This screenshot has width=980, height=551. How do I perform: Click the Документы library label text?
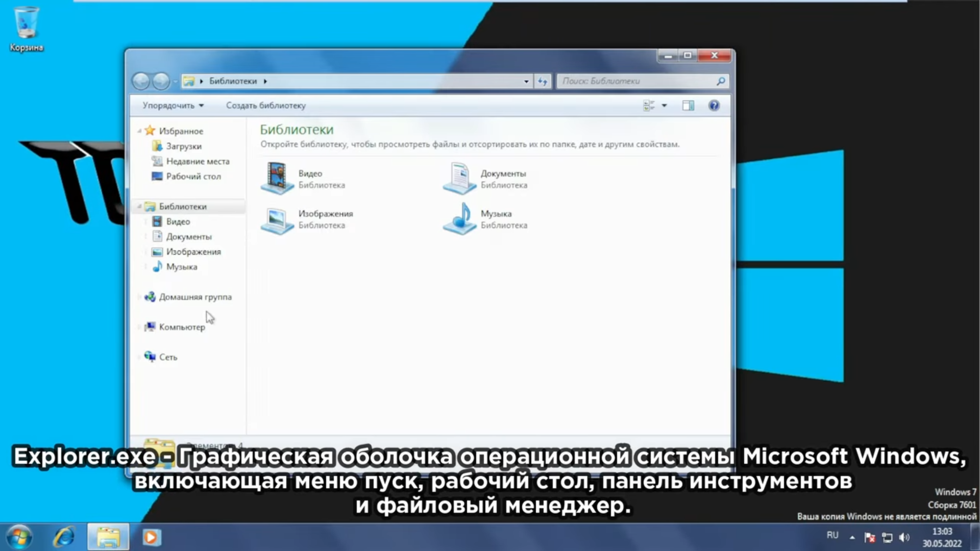click(x=503, y=173)
